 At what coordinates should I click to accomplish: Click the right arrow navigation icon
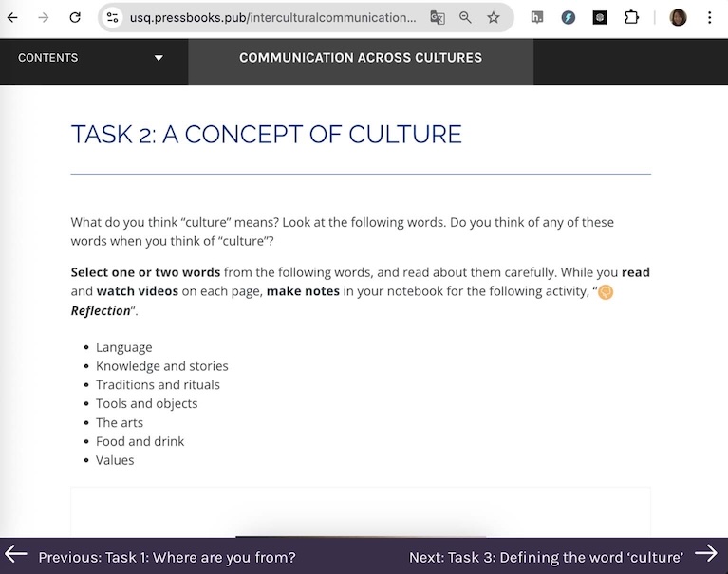tap(706, 554)
